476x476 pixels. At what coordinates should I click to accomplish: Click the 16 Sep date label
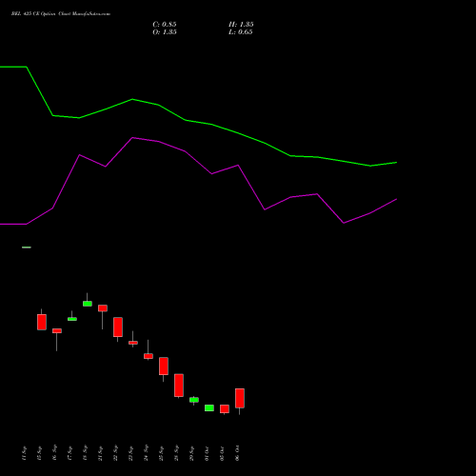coord(54,453)
